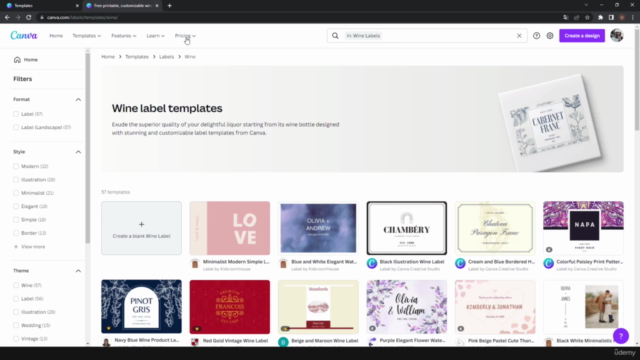Viewport: 640px width, 360px height.
Task: Click the sidebar Home link
Action: tap(25, 60)
